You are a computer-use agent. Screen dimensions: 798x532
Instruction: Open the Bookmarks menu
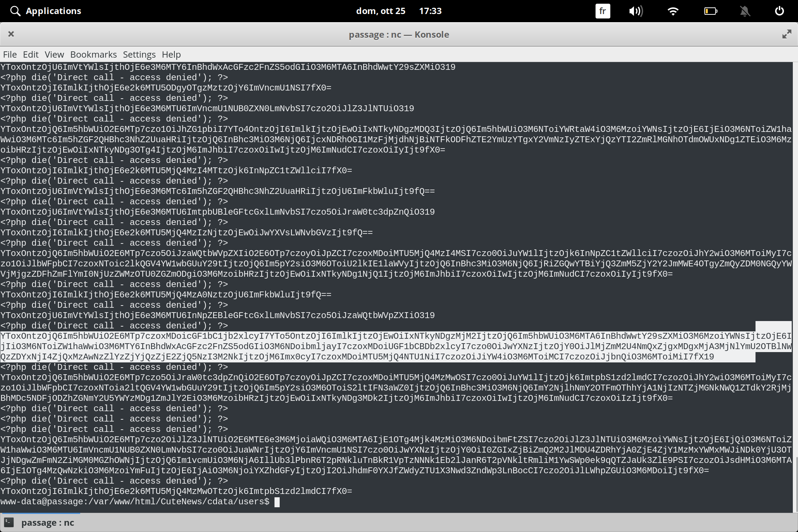tap(93, 54)
